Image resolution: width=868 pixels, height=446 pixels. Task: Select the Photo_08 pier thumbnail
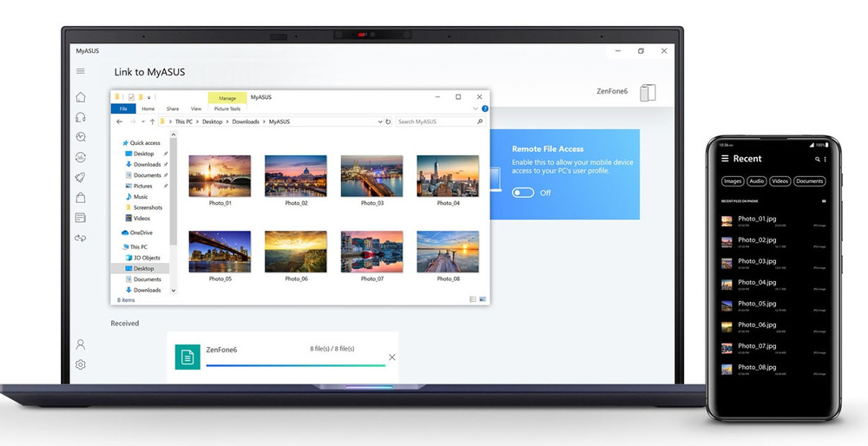click(x=448, y=252)
